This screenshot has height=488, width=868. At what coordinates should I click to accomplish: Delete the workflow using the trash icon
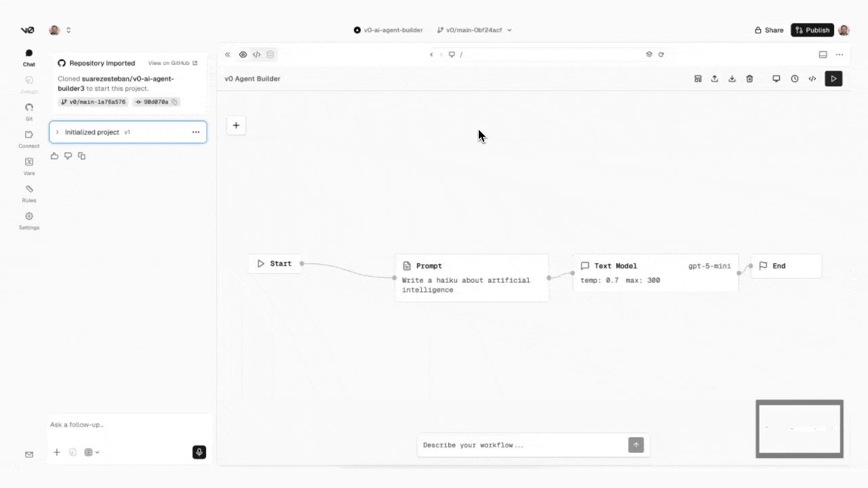point(749,79)
